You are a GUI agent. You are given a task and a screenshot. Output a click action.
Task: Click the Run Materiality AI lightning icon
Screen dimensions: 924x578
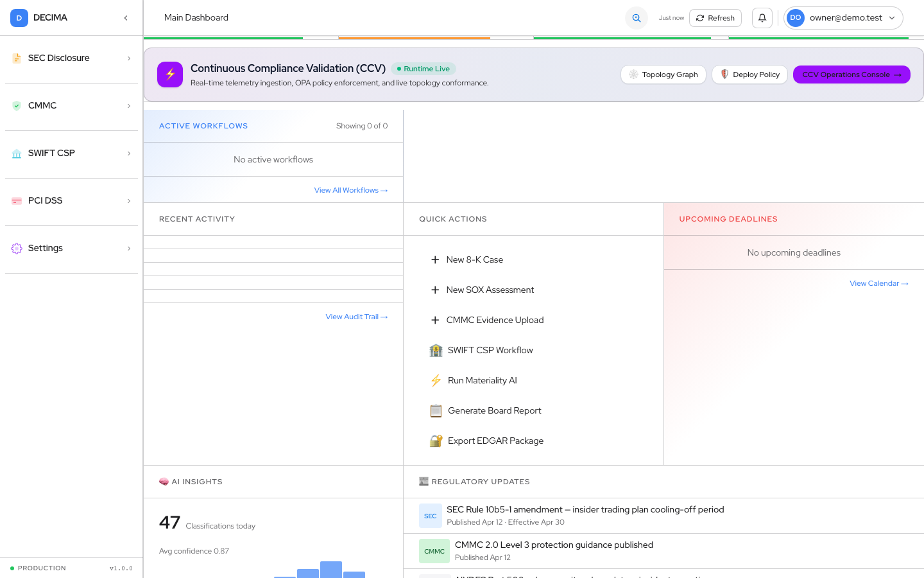pos(436,380)
